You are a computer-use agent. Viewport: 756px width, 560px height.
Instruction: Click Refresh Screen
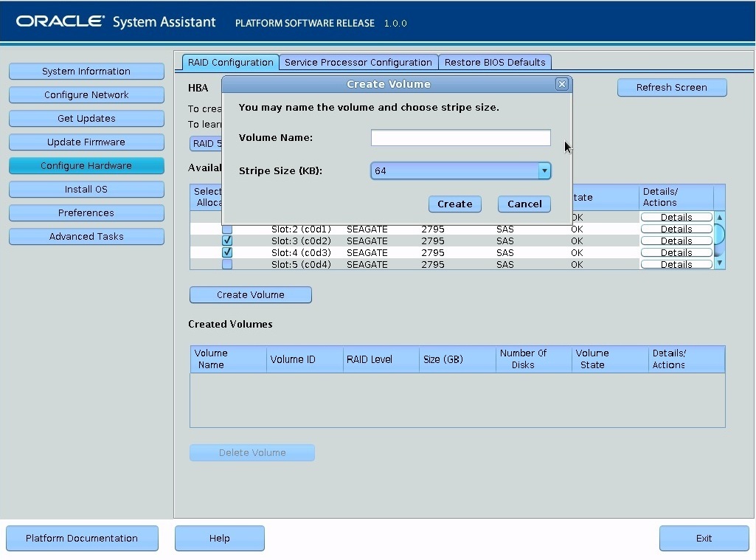pyautogui.click(x=671, y=87)
